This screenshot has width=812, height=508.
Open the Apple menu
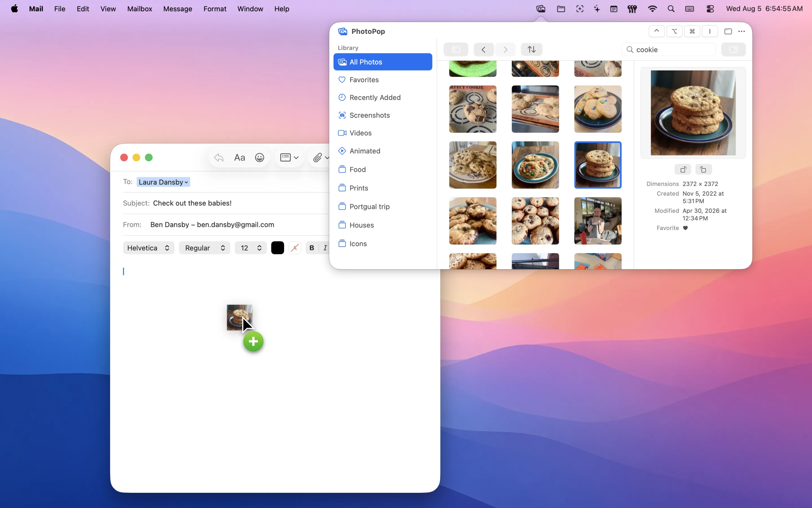click(14, 9)
